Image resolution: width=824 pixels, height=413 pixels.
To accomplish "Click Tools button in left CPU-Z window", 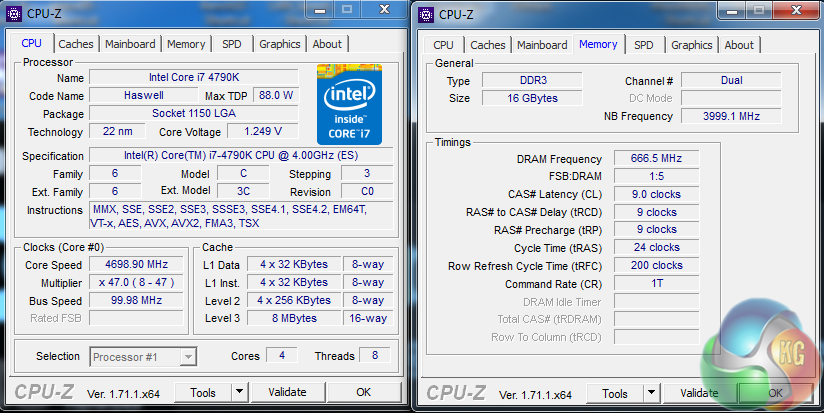I will (x=203, y=393).
